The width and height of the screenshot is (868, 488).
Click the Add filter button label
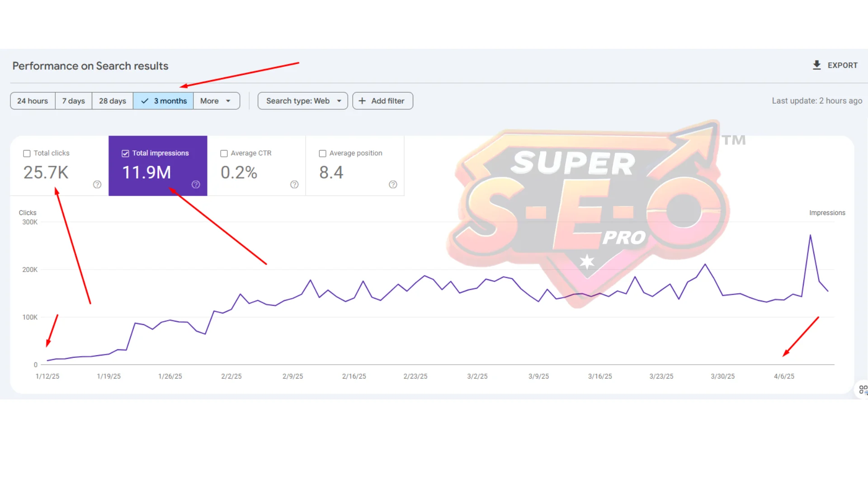387,101
